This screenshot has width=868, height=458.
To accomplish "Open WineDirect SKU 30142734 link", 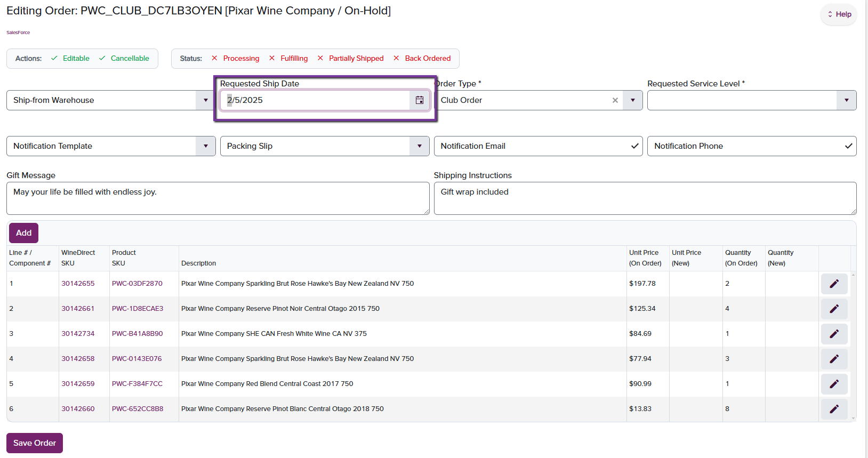I will [78, 334].
